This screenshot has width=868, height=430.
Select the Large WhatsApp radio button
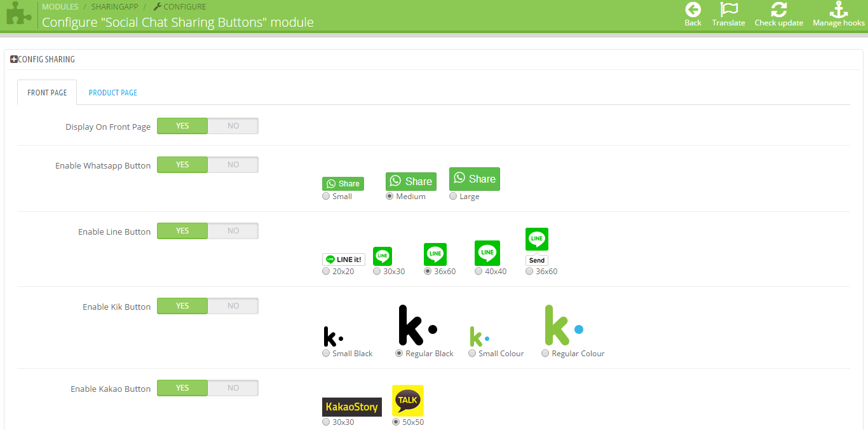point(453,196)
